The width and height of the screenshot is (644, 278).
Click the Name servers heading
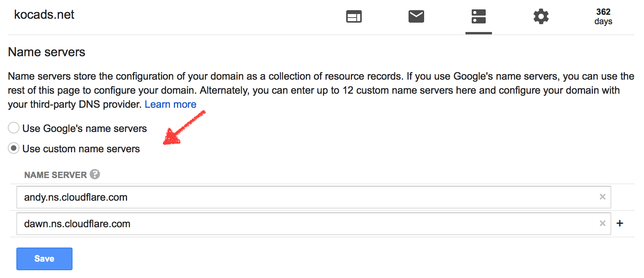tap(47, 52)
